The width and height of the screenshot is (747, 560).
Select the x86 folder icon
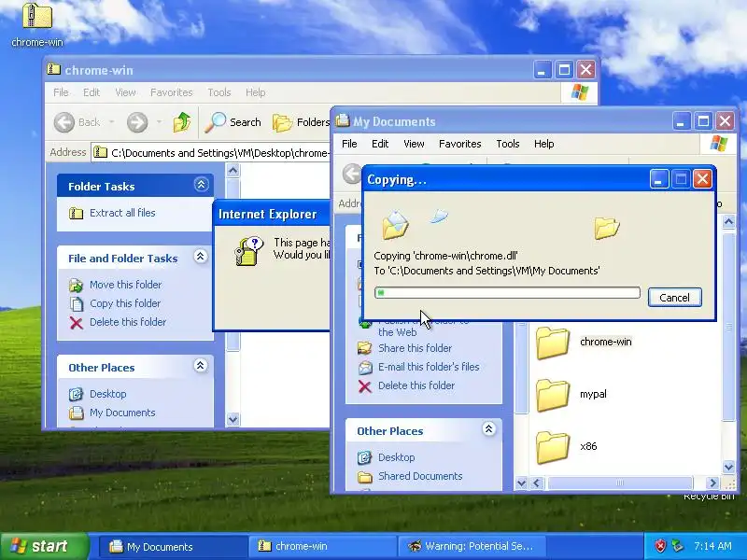[x=553, y=447]
